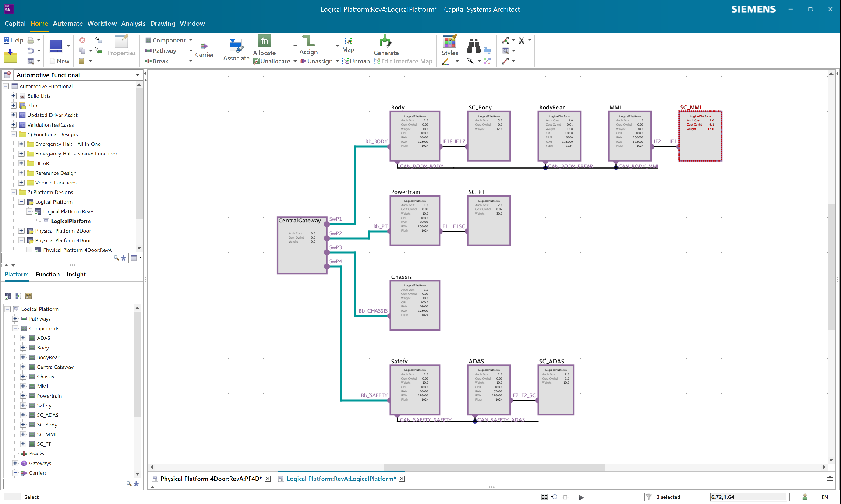The image size is (841, 504).
Task: Open the Automotive Functional dropdown
Action: (x=137, y=75)
